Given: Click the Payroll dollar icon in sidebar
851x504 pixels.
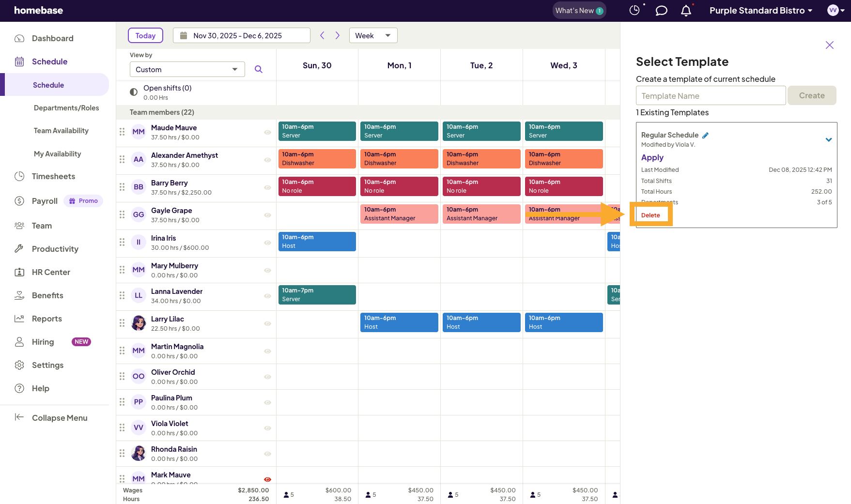Looking at the screenshot, I should 19,201.
